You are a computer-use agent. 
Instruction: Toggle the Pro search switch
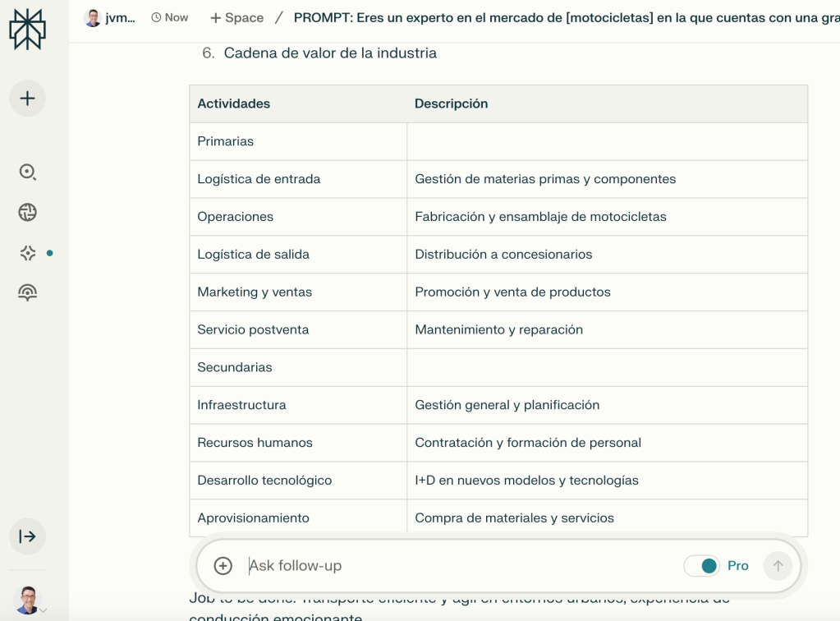[x=702, y=566]
